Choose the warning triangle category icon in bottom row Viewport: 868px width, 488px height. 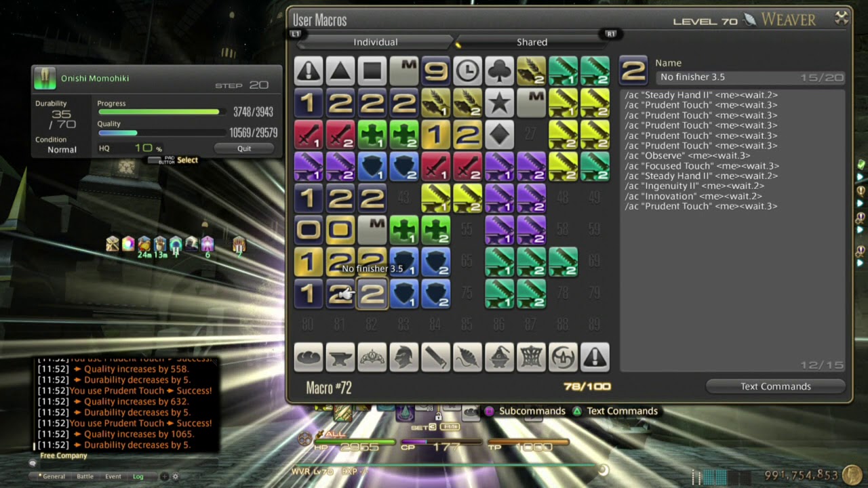(595, 357)
